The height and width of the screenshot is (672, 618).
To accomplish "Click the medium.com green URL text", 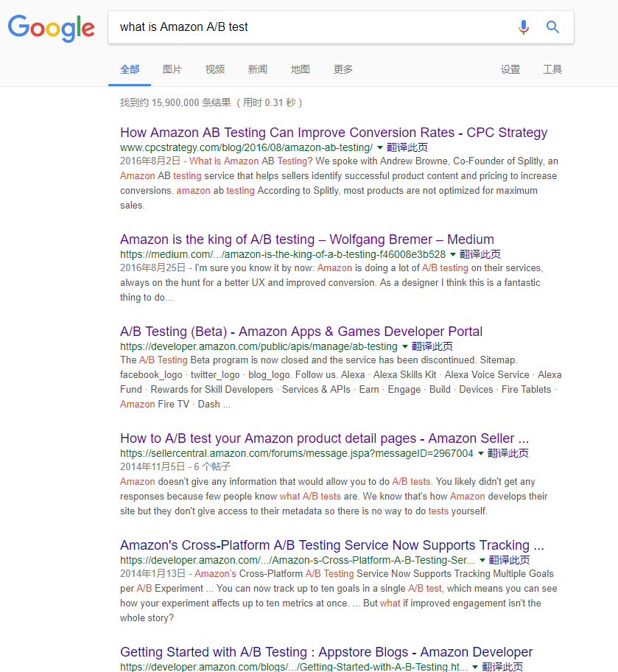I will pyautogui.click(x=283, y=254).
